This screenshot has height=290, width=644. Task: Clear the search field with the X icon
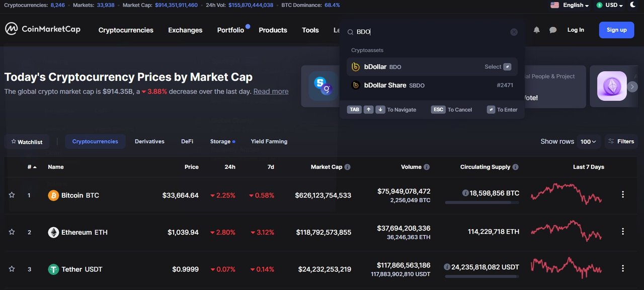click(x=514, y=32)
